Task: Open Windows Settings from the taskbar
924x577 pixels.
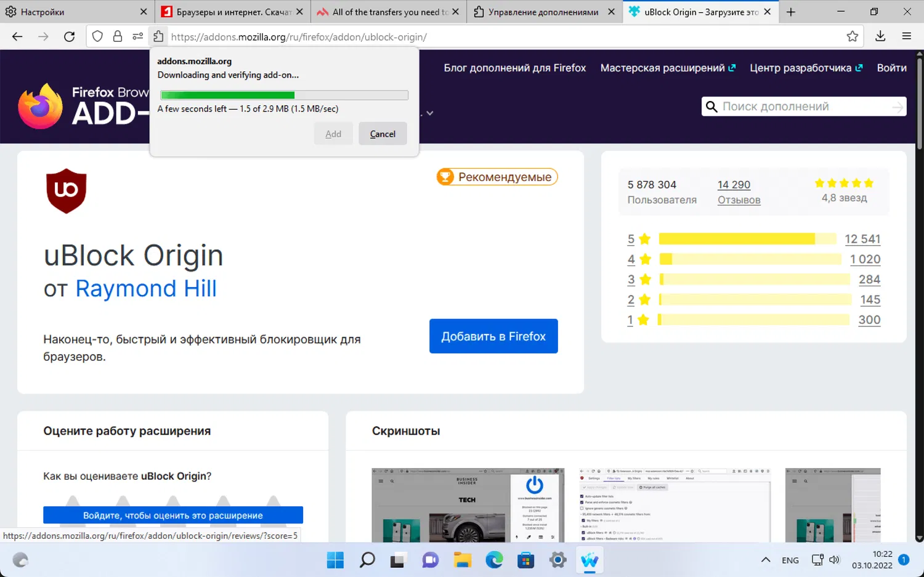Action: tap(558, 560)
